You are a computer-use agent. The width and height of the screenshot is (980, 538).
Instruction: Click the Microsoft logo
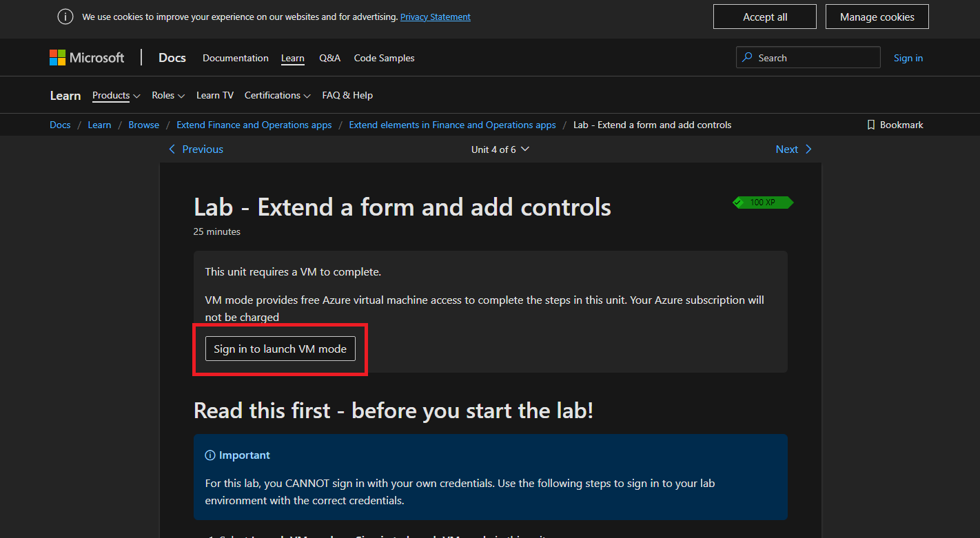(x=87, y=58)
